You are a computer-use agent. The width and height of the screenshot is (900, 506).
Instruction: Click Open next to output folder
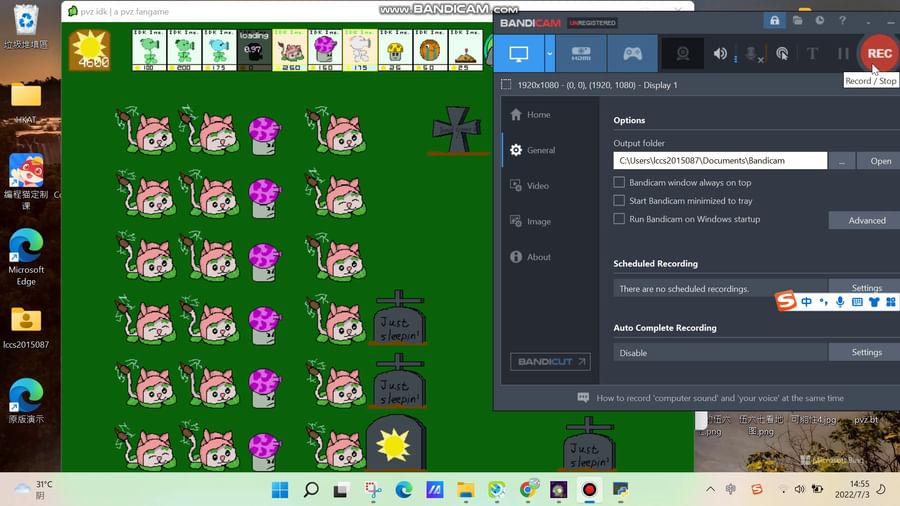click(880, 161)
